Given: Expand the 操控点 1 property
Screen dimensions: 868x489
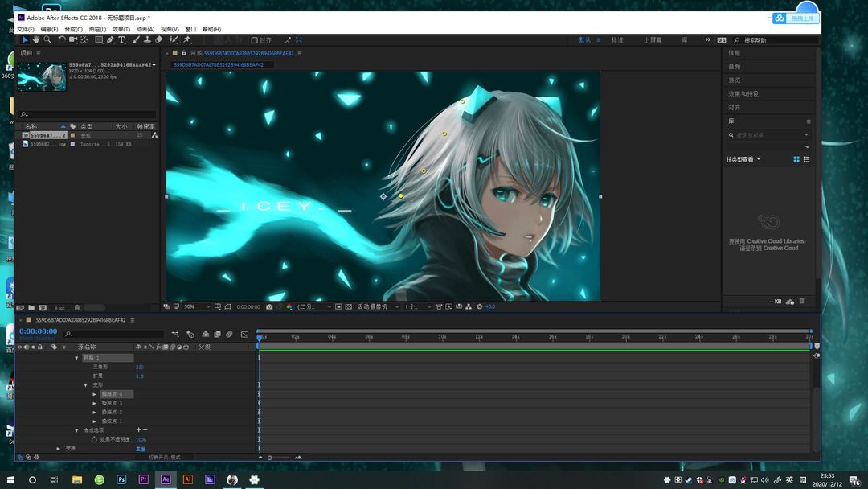Looking at the screenshot, I should [94, 421].
